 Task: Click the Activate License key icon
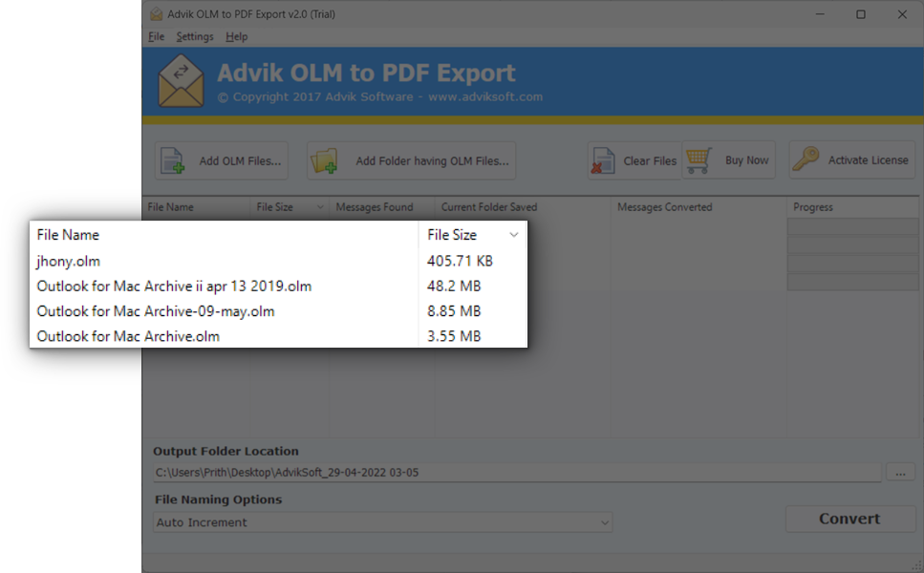pos(806,159)
